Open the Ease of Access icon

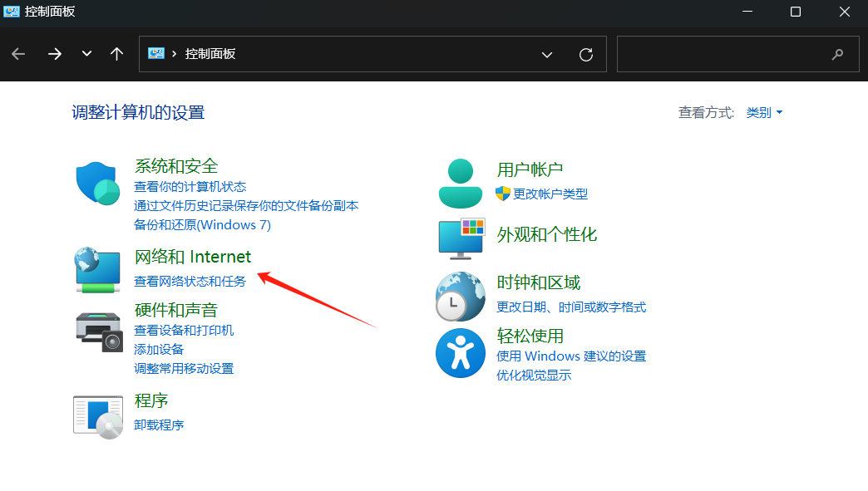click(x=460, y=353)
